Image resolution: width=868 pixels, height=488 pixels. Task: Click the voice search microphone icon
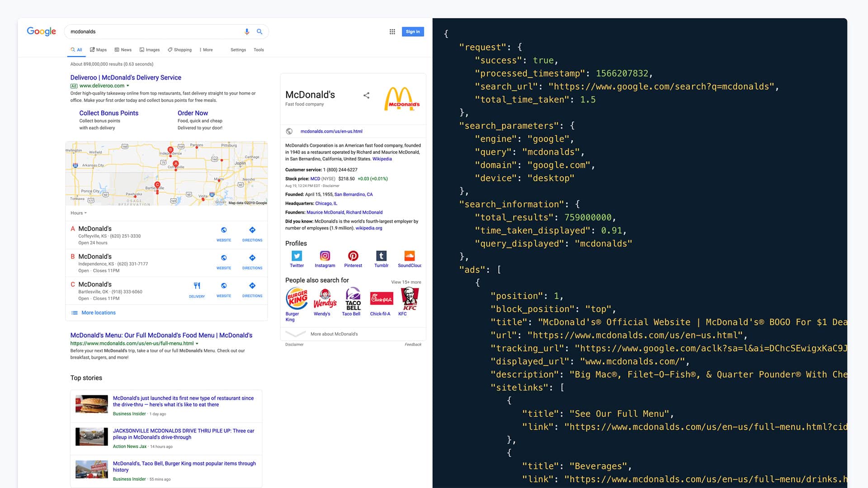(x=247, y=32)
